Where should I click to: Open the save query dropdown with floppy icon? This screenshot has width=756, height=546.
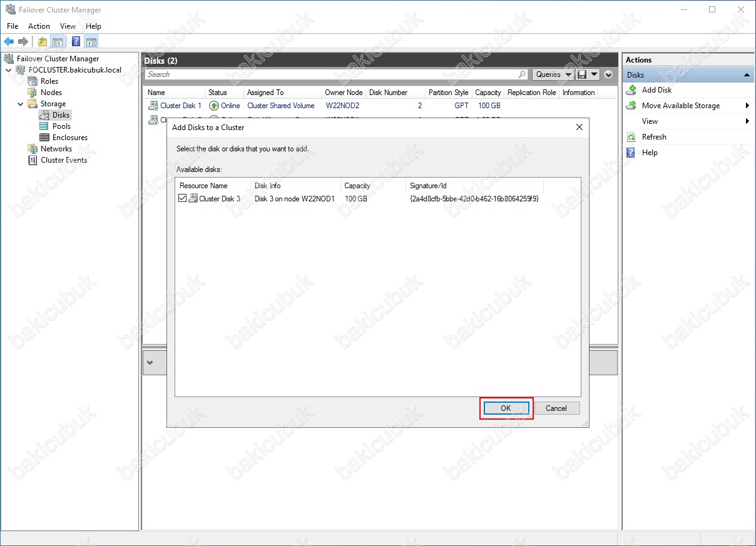(588, 74)
